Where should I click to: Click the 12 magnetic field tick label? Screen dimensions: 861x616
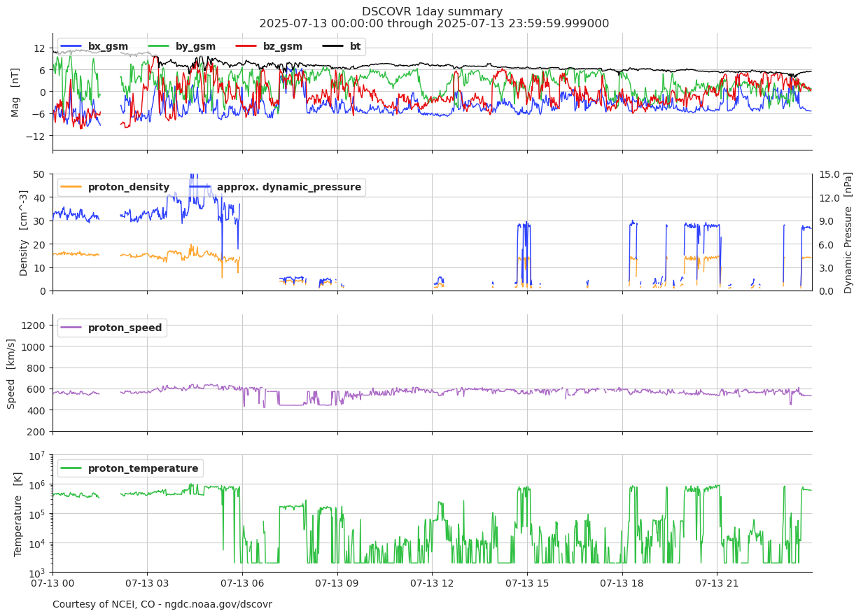click(x=39, y=48)
